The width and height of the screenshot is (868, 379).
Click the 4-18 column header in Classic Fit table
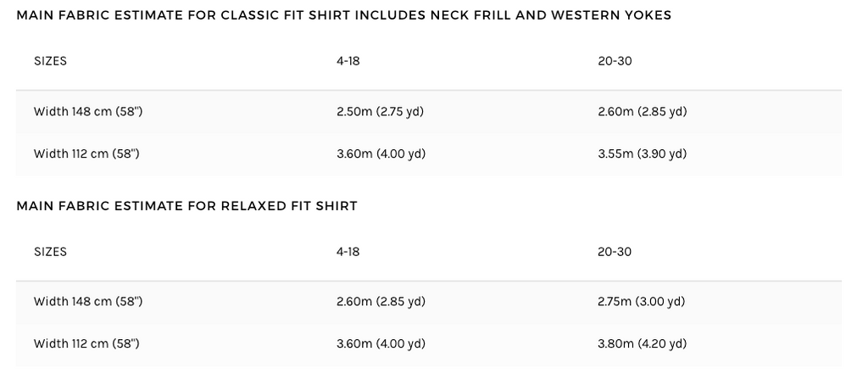348,61
